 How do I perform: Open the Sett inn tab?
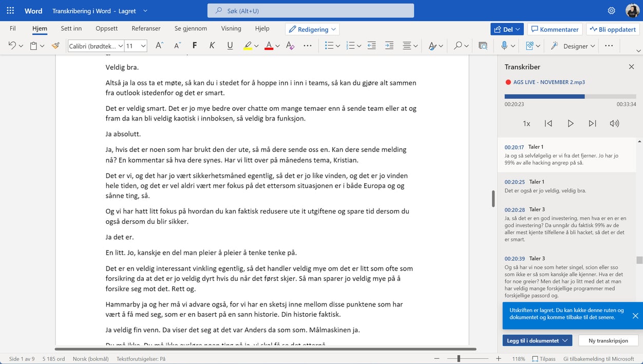click(71, 29)
